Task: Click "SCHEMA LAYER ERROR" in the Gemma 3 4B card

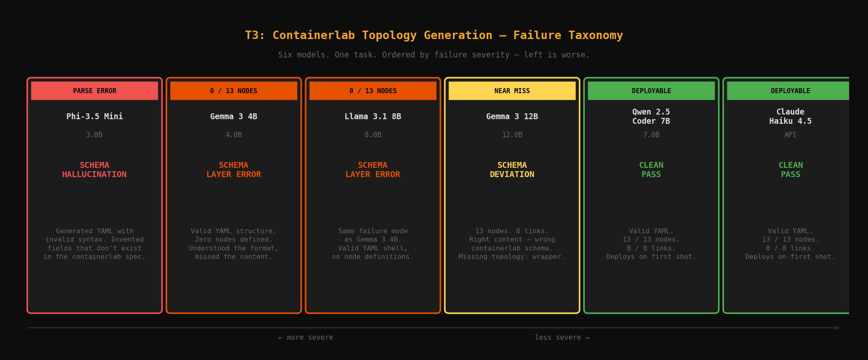Action: tap(234, 170)
